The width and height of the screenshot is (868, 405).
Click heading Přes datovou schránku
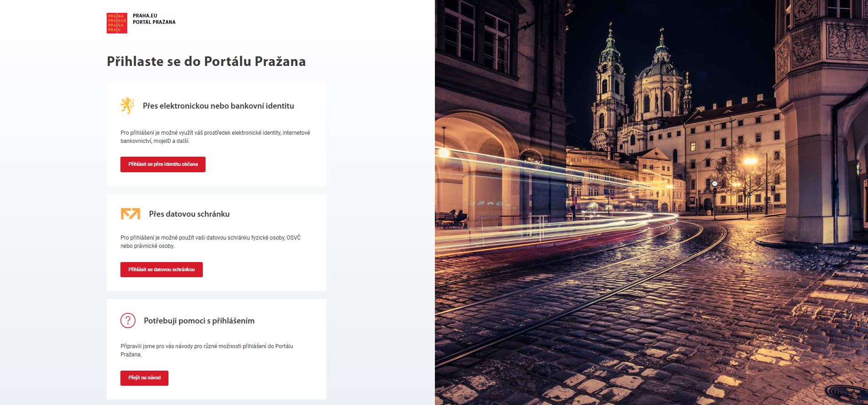[x=189, y=214]
